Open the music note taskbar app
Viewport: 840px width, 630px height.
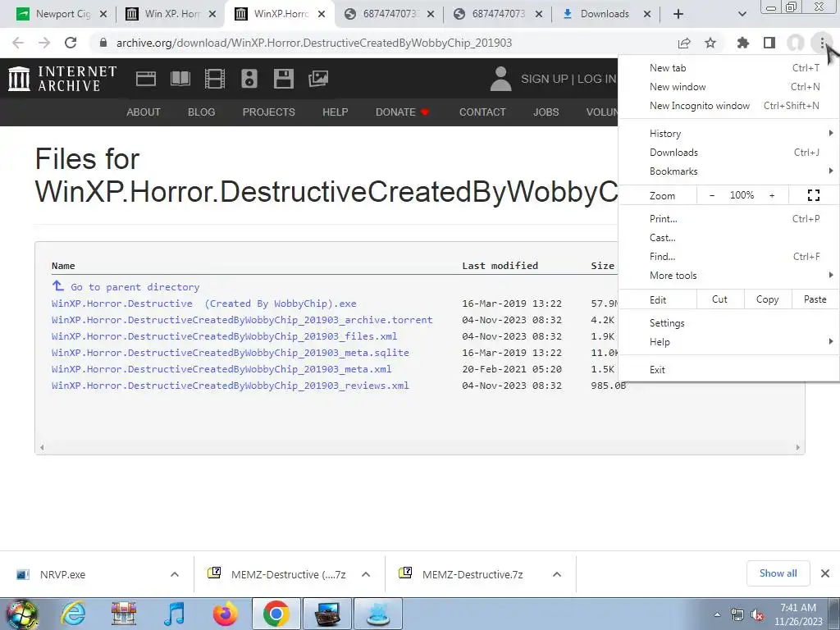(x=174, y=614)
